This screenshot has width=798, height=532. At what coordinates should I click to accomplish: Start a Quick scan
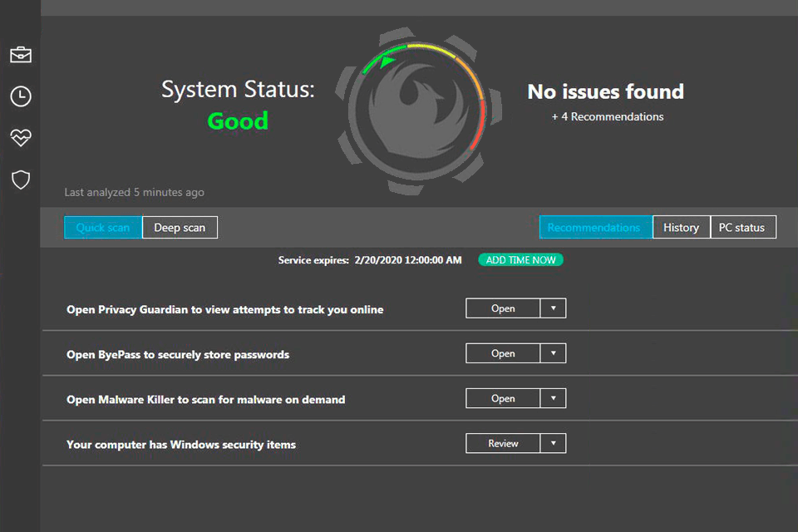pos(102,227)
